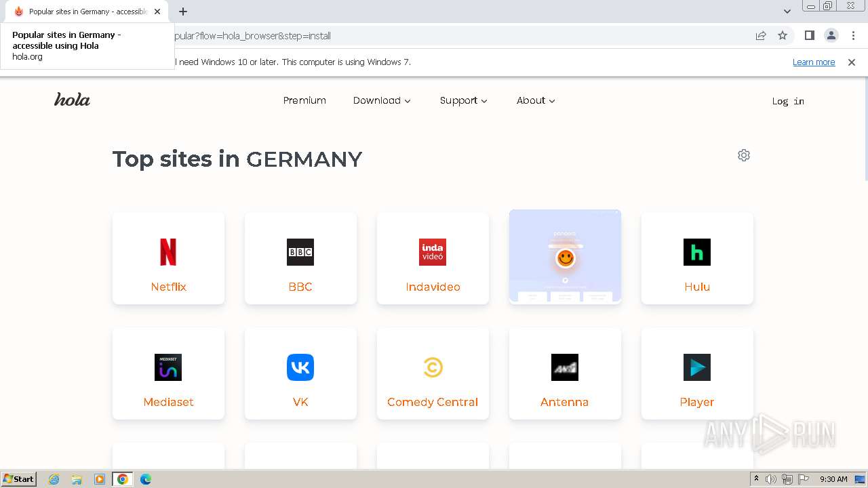Open the Netflix site icon

168,252
